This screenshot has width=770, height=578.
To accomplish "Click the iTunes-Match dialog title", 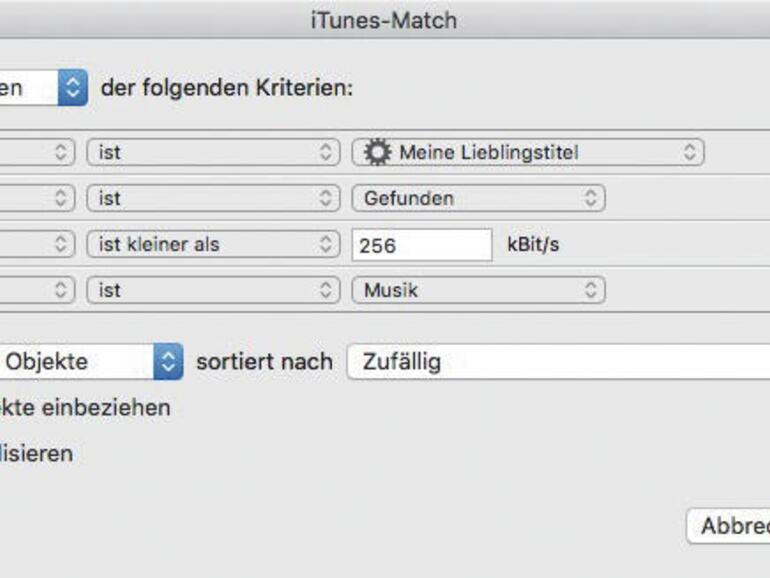I will [x=384, y=20].
